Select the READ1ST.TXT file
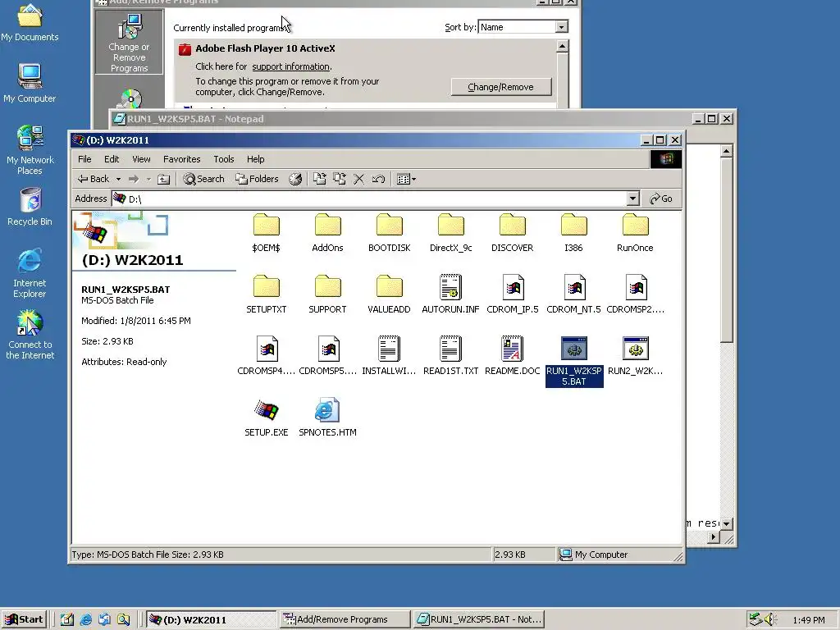Viewport: 840px width, 630px height. coord(450,356)
